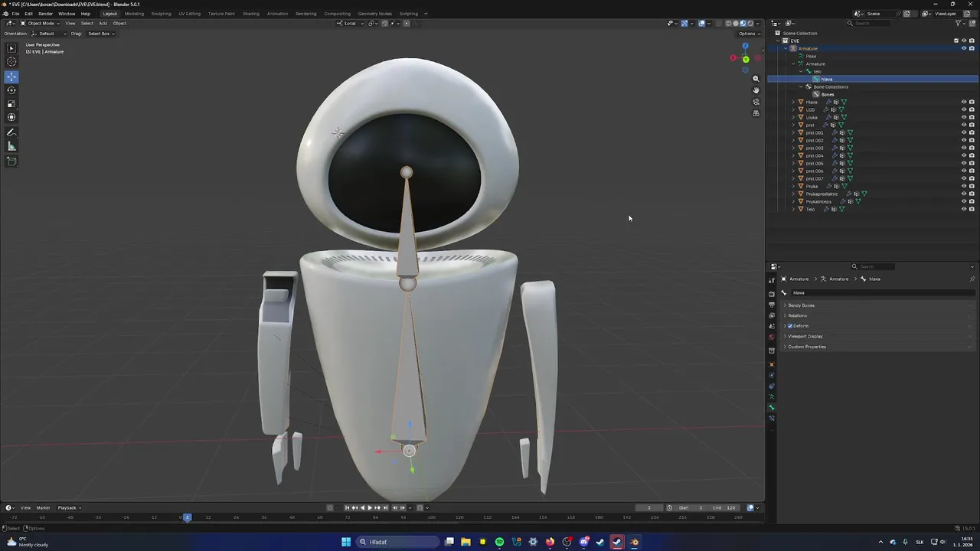Screen dimensions: 980x551
Task: Select the Measure tool
Action: 11,146
